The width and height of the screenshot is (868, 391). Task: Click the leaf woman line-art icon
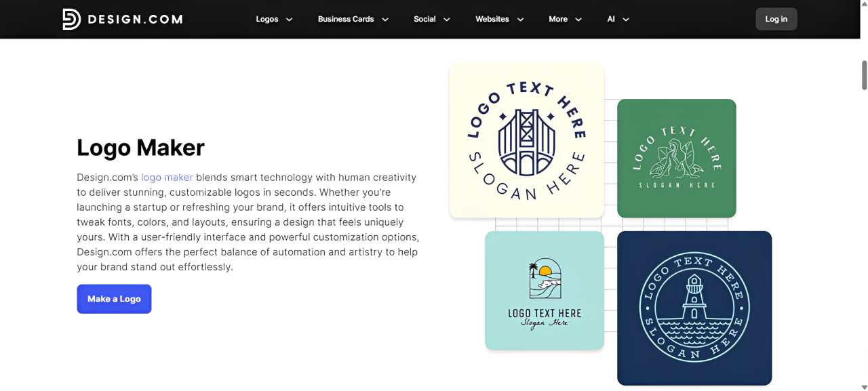click(x=675, y=159)
